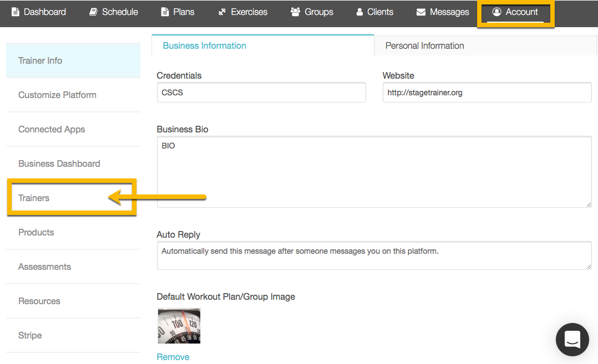Select Trainer Info in the sidebar
598x364 pixels.
tap(73, 60)
